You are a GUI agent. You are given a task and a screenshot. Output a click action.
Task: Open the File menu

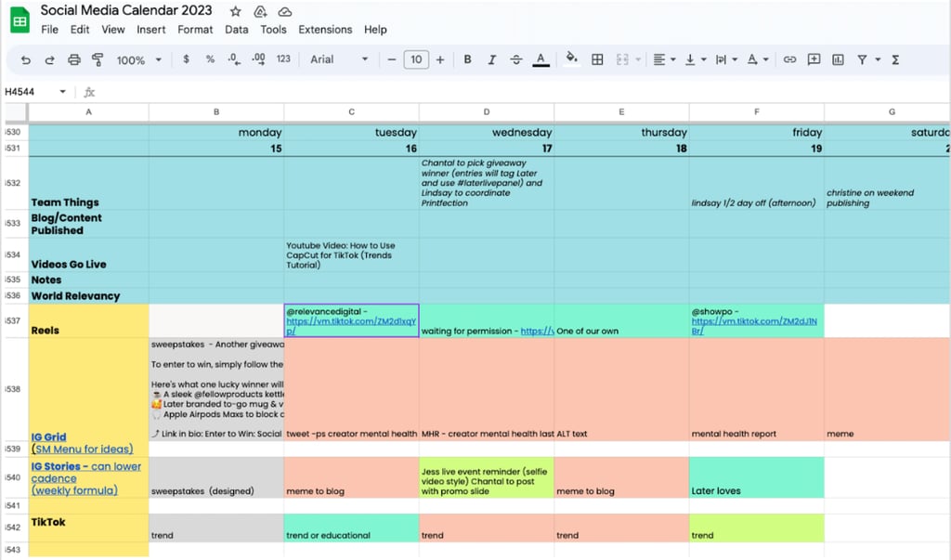pos(50,29)
